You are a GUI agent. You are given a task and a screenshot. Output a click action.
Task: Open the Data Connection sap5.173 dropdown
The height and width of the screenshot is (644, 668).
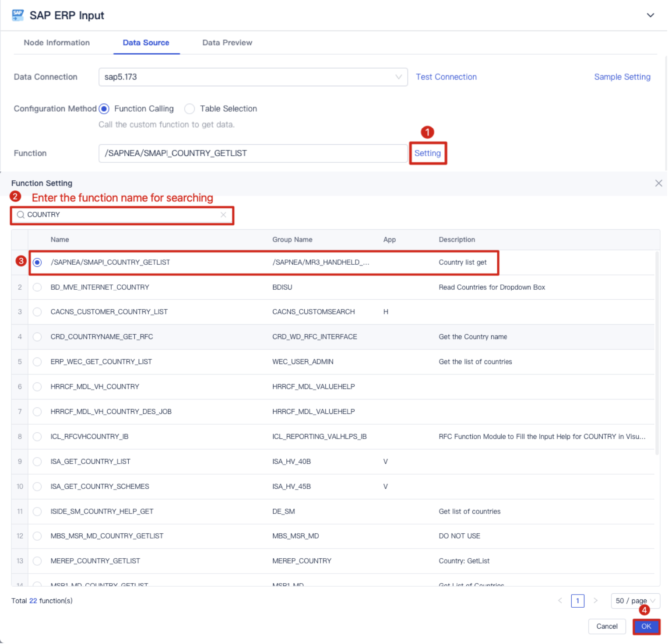tap(253, 77)
